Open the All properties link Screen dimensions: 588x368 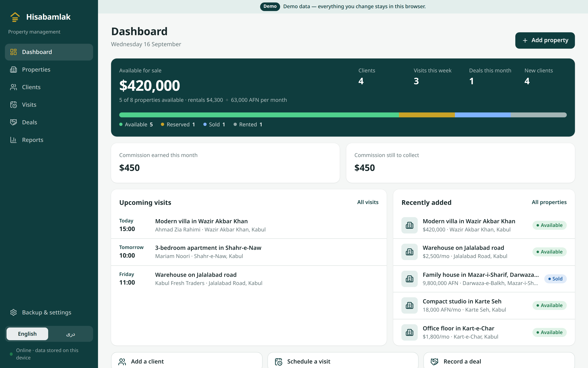coord(549,202)
